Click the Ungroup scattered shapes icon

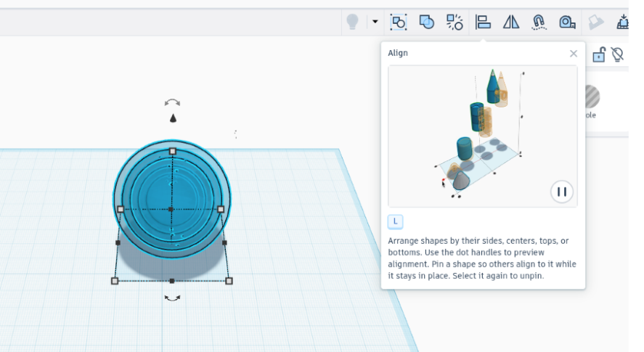pos(455,22)
